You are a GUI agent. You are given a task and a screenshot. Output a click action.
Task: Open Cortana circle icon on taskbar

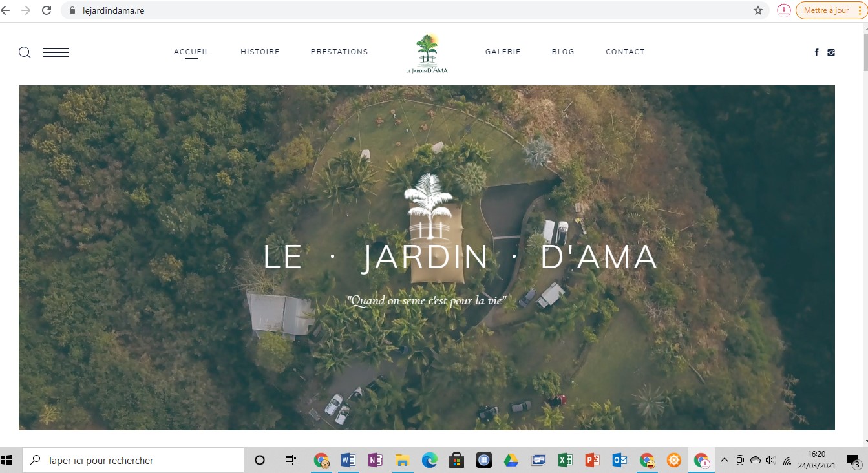(x=260, y=461)
